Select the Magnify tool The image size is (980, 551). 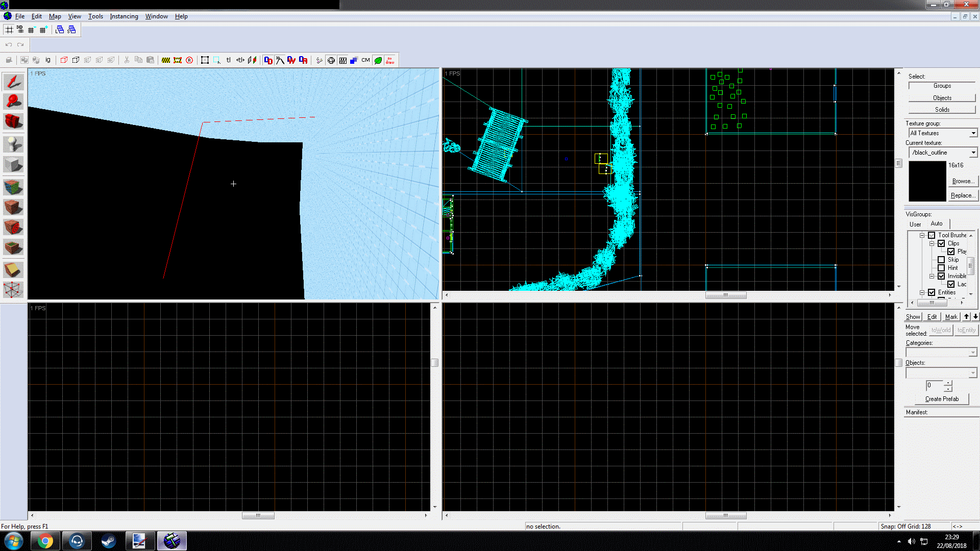click(x=13, y=102)
